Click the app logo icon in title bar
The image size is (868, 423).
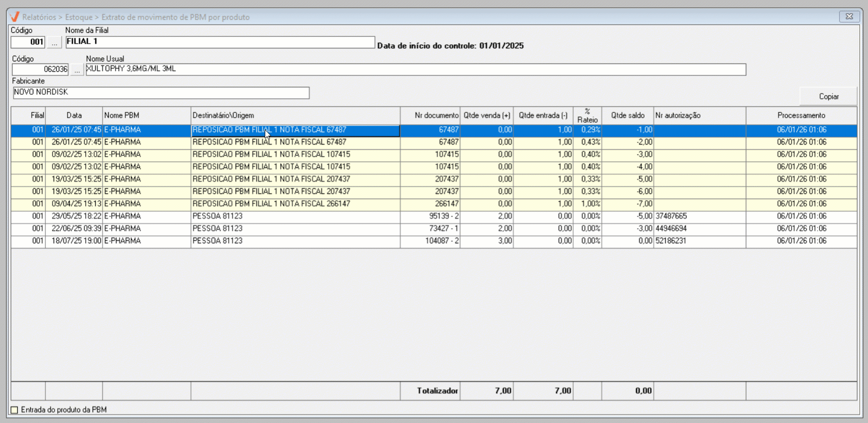15,17
